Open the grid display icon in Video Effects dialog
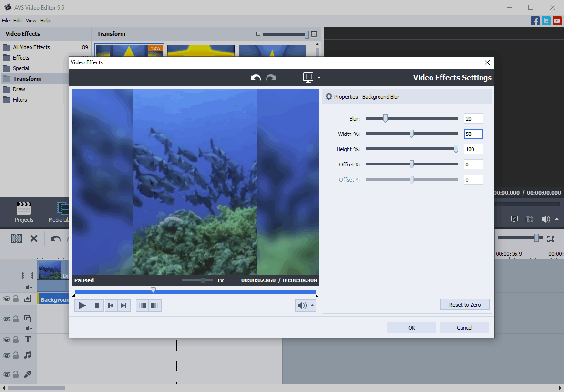Viewport: 564px width, 392px height. [291, 77]
